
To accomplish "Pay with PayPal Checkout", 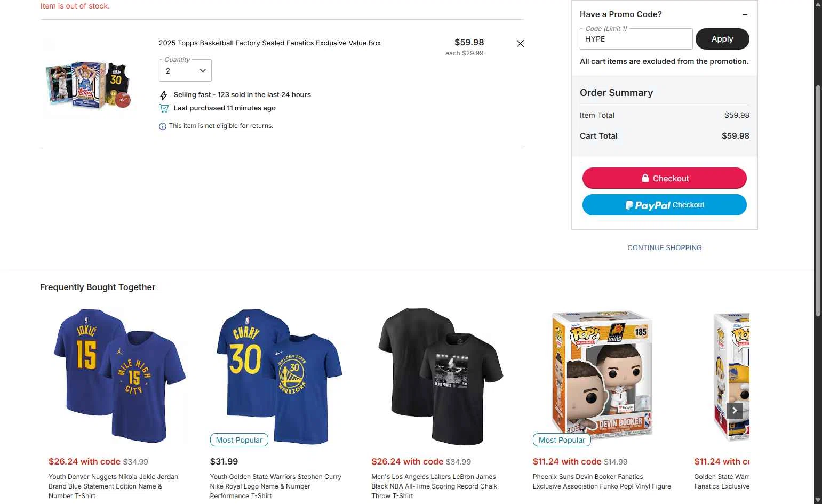I will click(x=664, y=205).
